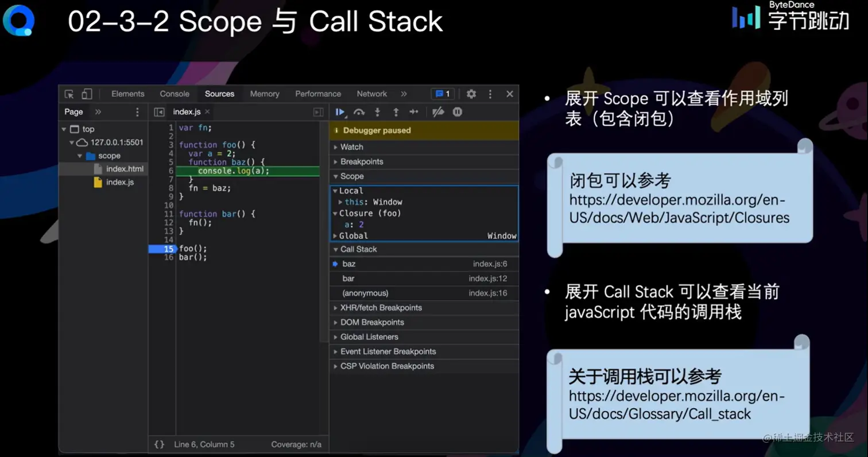Select the inspect element picker icon
Screen dimensions: 868x457
pos(69,94)
